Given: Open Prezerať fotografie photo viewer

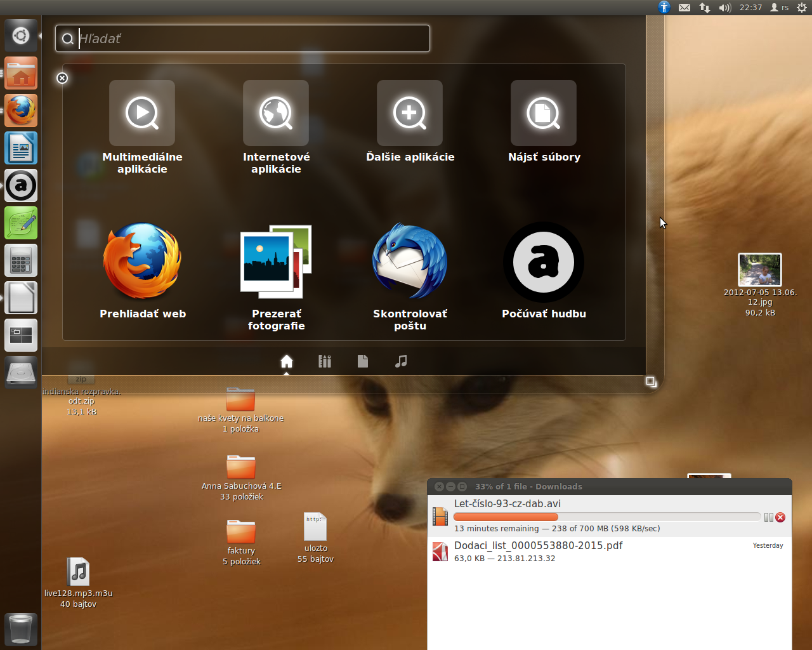Looking at the screenshot, I should point(276,261).
